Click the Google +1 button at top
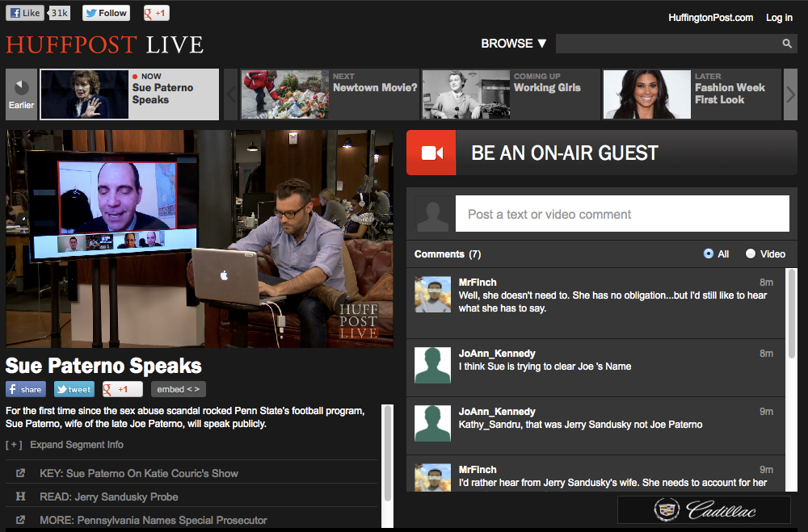The image size is (808, 532). [157, 13]
